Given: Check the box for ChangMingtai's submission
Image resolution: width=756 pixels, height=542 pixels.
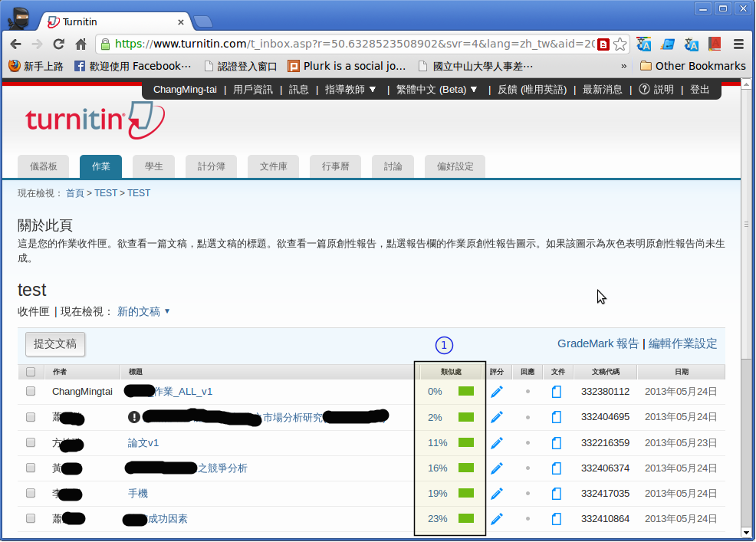Looking at the screenshot, I should [31, 392].
